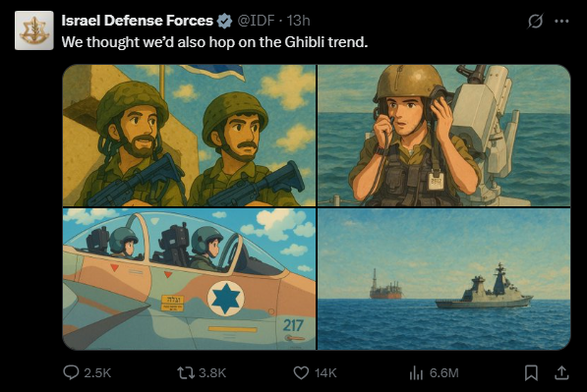Screen dimensions: 587x392
Task: Open the reply speech bubble icon
Action: click(x=71, y=372)
